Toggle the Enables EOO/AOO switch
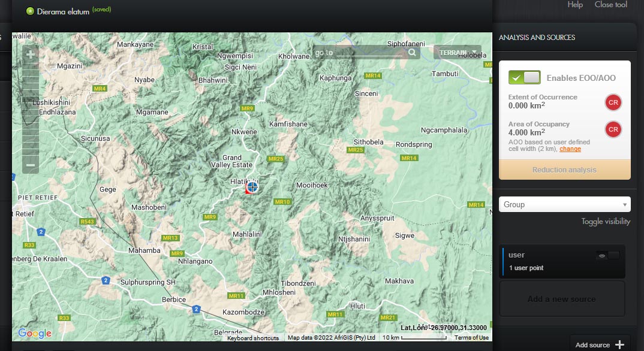This screenshot has height=351, width=644. click(524, 77)
